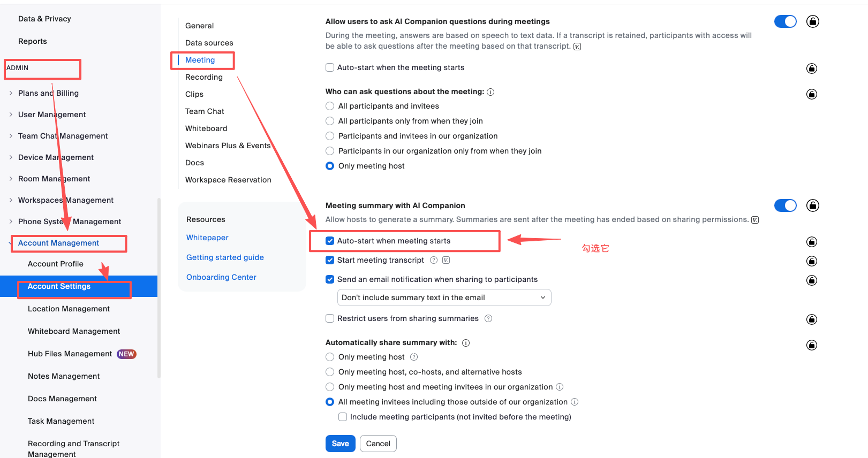Screen dimensions: 868x458
Task: Click lock icon for AI Companion questions setting
Action: [812, 21]
